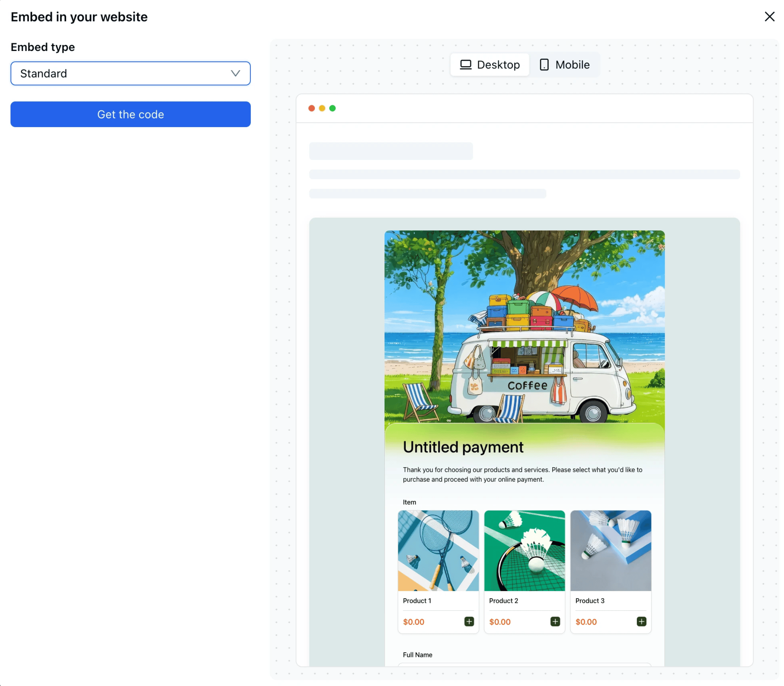784x686 pixels.
Task: Add Product 1 with the plus icon
Action: click(x=469, y=621)
